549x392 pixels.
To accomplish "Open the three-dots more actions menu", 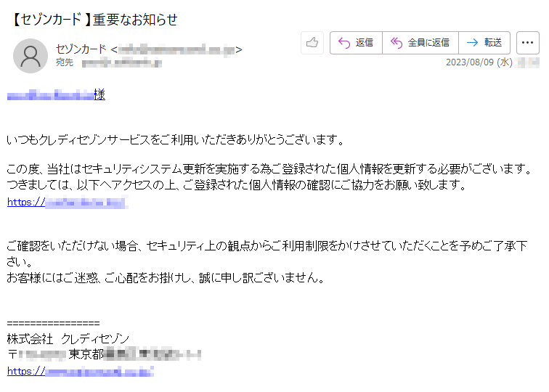I will [x=528, y=43].
